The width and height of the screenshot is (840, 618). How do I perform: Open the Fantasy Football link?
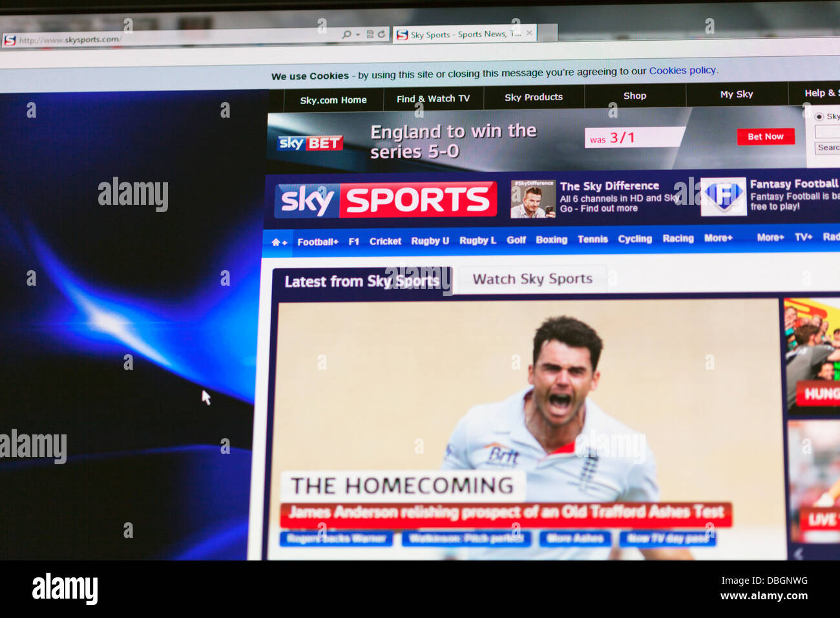point(794,184)
